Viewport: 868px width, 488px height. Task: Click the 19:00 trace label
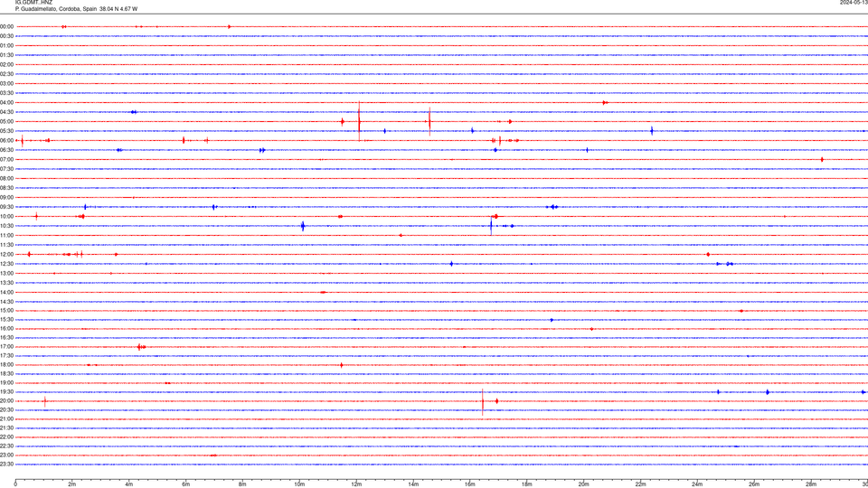pos(6,383)
